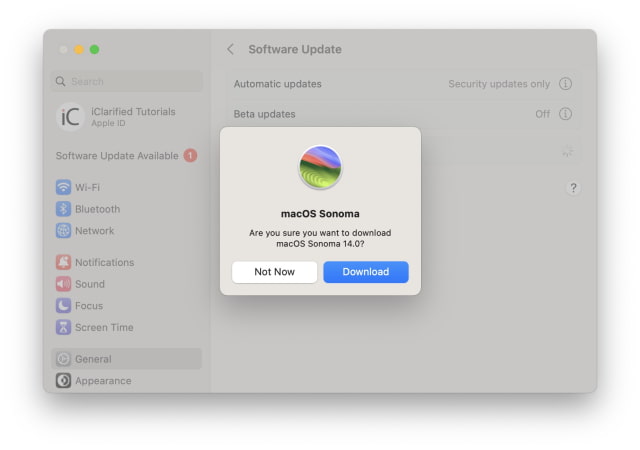
Task: Show info for Automatic updates
Action: point(566,84)
